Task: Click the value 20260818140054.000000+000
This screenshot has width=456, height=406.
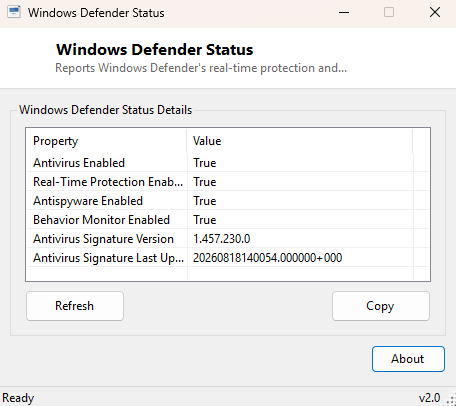Action: tap(267, 258)
